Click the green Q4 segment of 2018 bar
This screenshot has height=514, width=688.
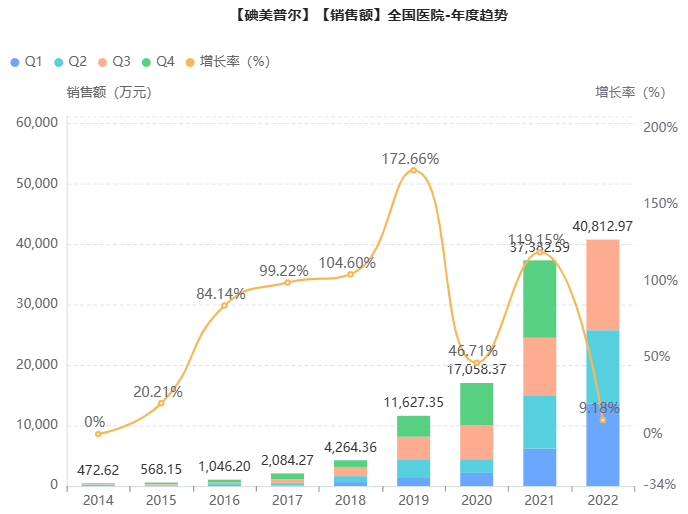(350, 464)
